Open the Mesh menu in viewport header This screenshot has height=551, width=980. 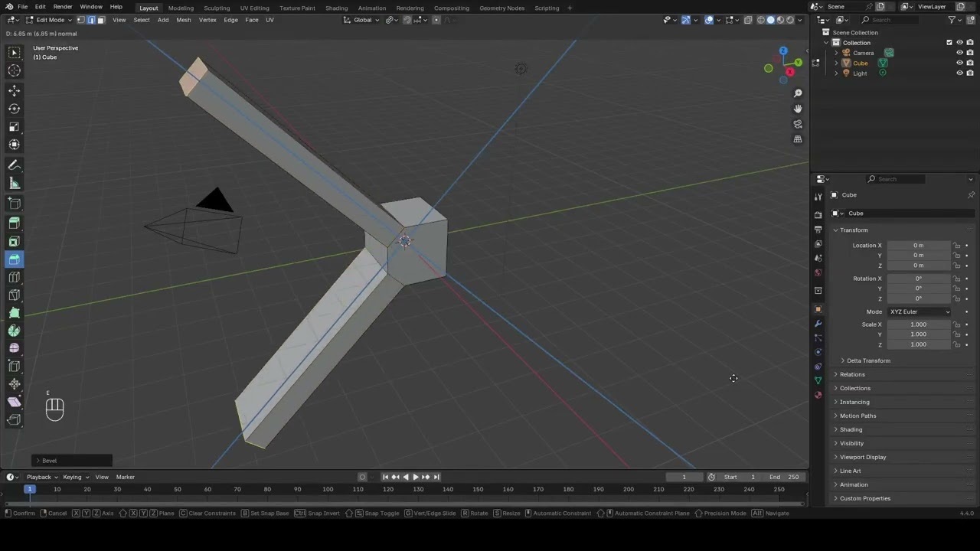tap(184, 20)
